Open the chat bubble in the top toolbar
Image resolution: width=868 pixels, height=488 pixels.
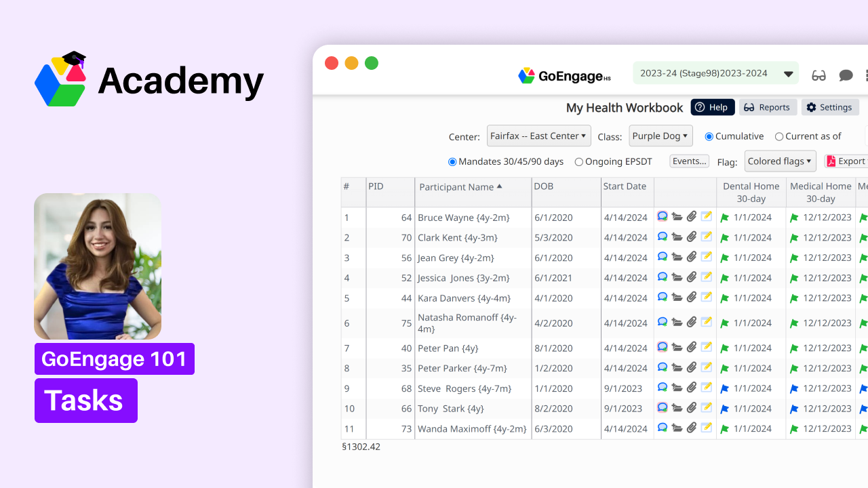coord(846,75)
